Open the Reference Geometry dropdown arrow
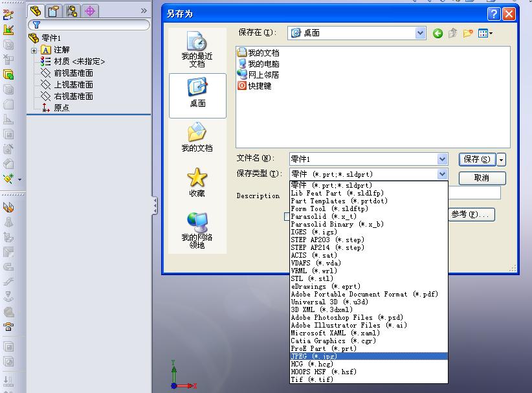532x393 pixels. tap(19, 179)
